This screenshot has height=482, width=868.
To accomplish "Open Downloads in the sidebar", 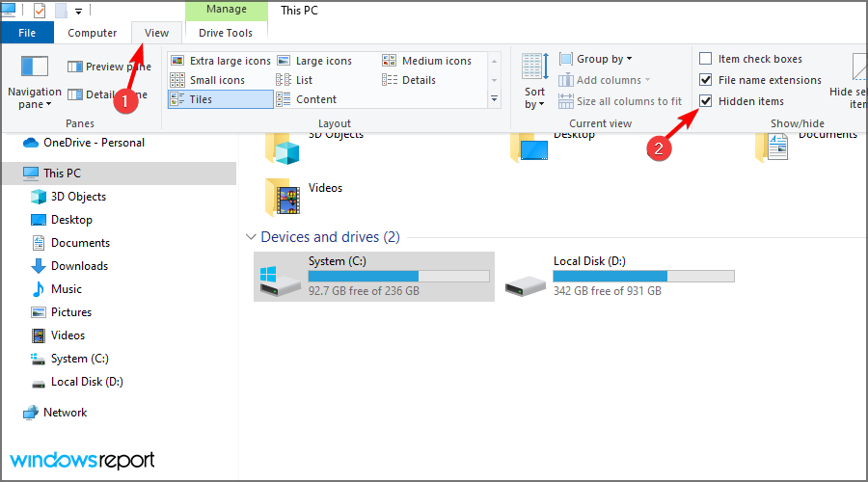I will pyautogui.click(x=69, y=266).
